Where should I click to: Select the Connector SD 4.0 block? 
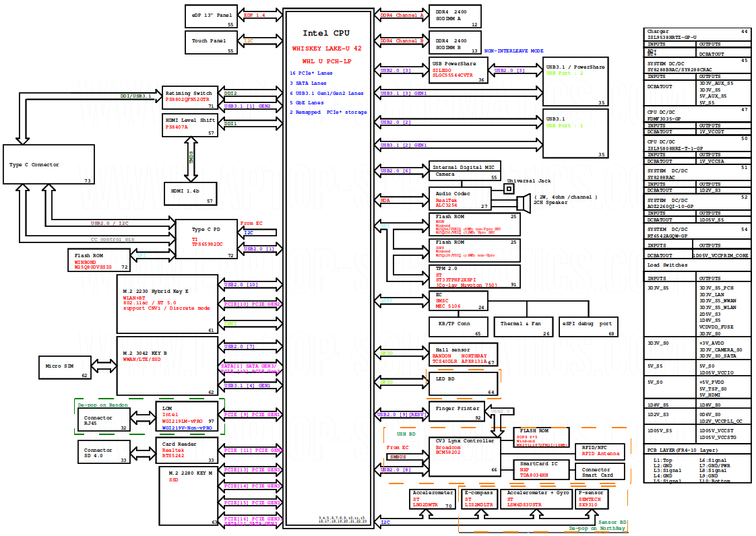pyautogui.click(x=104, y=452)
